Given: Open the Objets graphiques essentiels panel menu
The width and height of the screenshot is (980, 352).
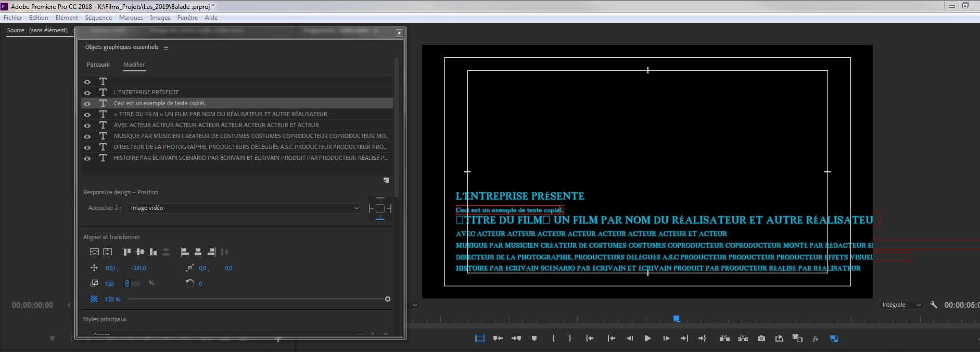Looking at the screenshot, I should pyautogui.click(x=166, y=47).
